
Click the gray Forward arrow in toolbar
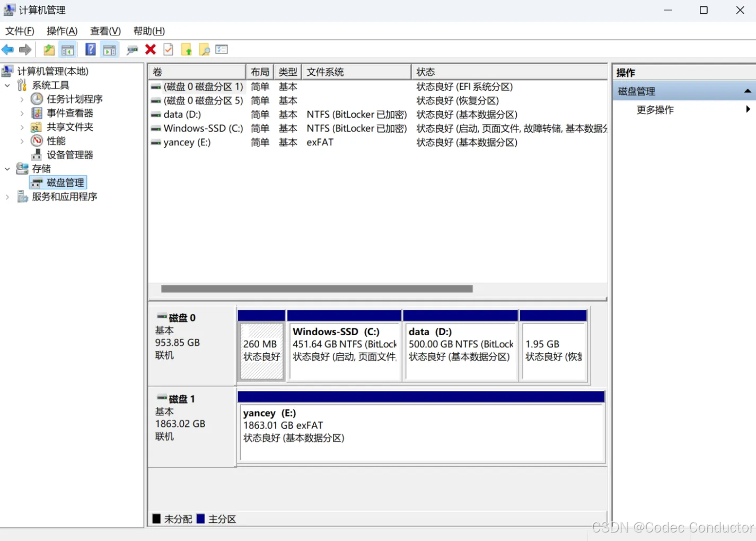click(x=25, y=50)
